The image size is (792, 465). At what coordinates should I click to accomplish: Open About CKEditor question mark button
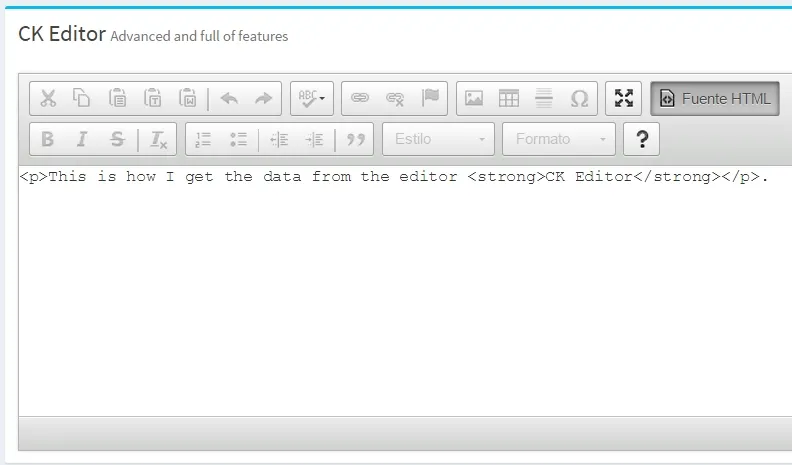click(641, 139)
